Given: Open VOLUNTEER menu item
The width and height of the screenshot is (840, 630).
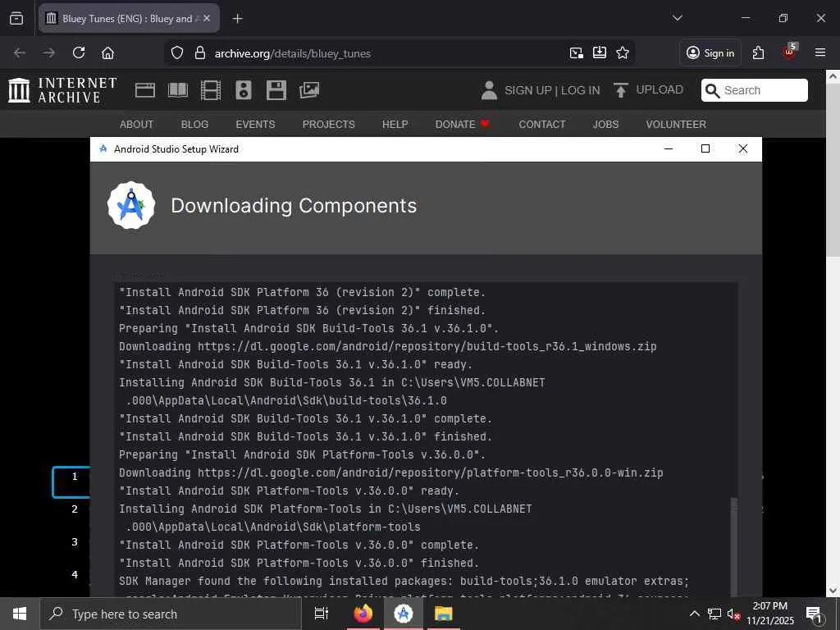Looking at the screenshot, I should [676, 125].
